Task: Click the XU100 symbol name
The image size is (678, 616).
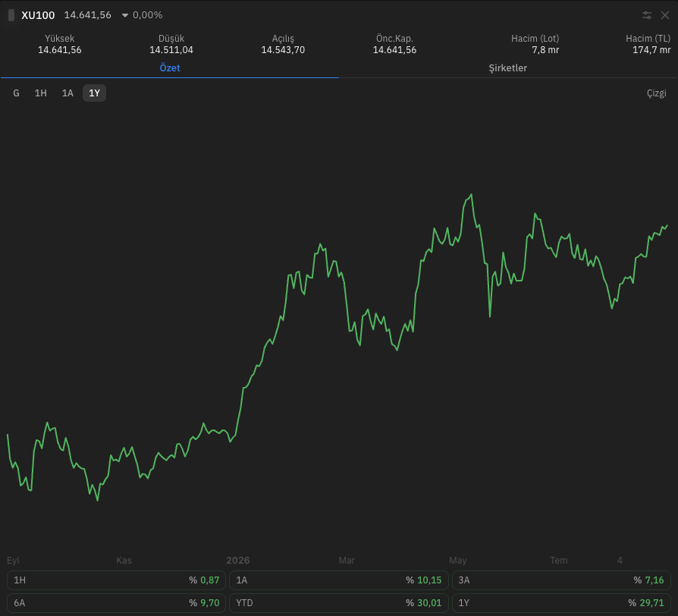Action: point(38,15)
